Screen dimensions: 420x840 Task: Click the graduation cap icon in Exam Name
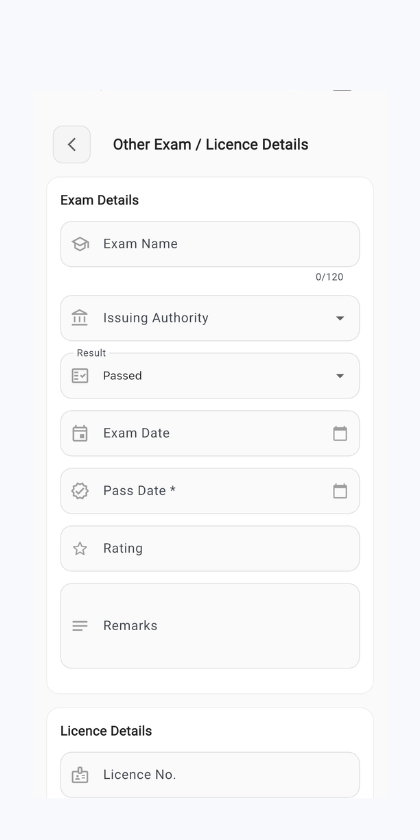tap(80, 244)
